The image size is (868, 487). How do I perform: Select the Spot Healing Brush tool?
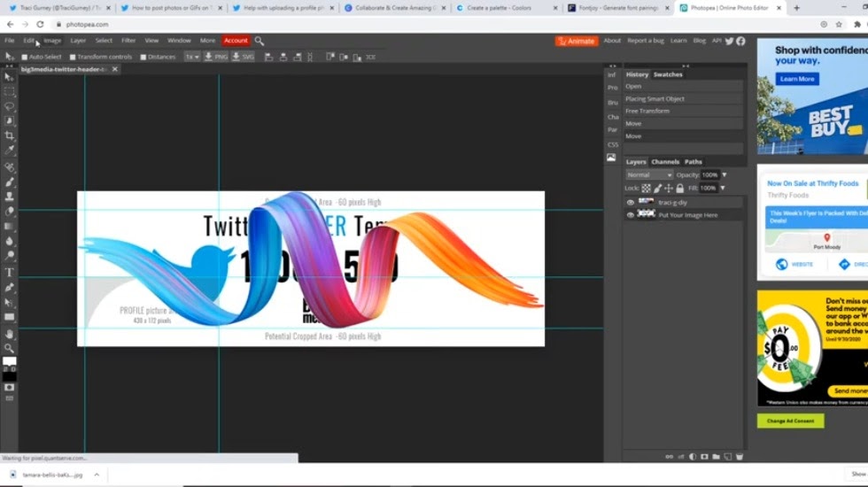(x=9, y=167)
